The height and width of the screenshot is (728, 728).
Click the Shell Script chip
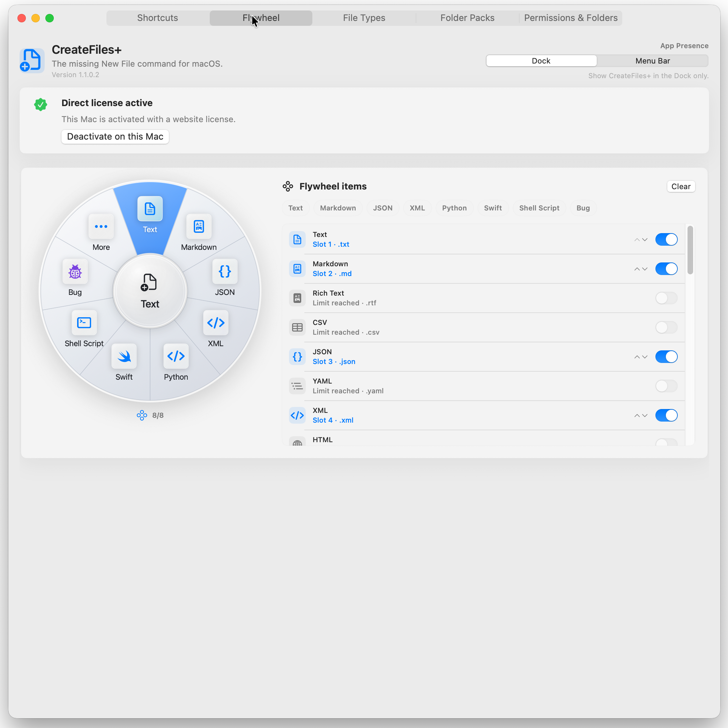tap(539, 208)
